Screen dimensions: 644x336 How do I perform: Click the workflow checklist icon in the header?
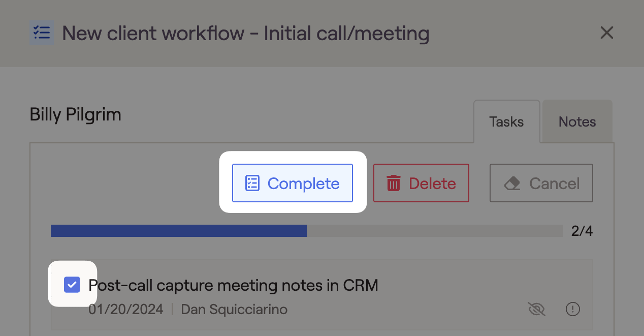click(41, 33)
